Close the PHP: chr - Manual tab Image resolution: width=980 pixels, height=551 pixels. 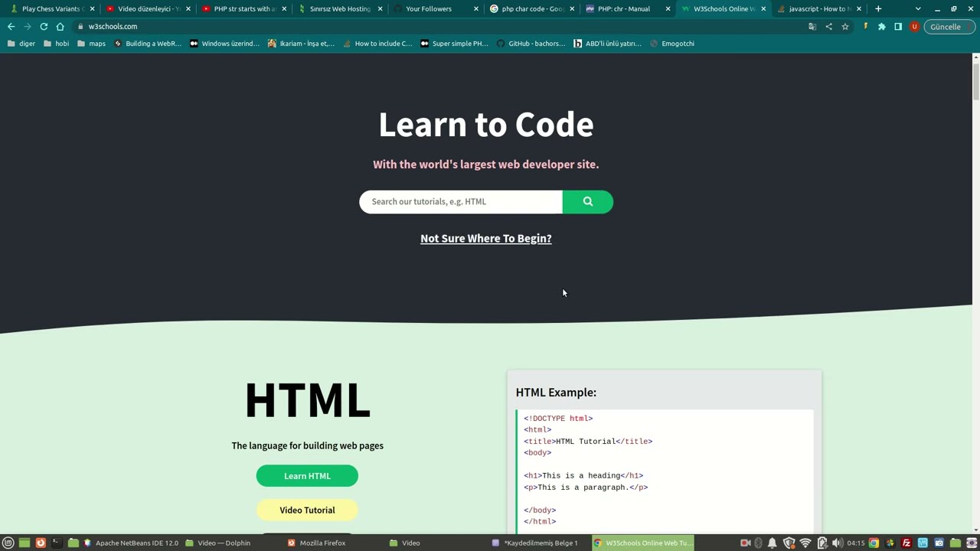(x=668, y=8)
